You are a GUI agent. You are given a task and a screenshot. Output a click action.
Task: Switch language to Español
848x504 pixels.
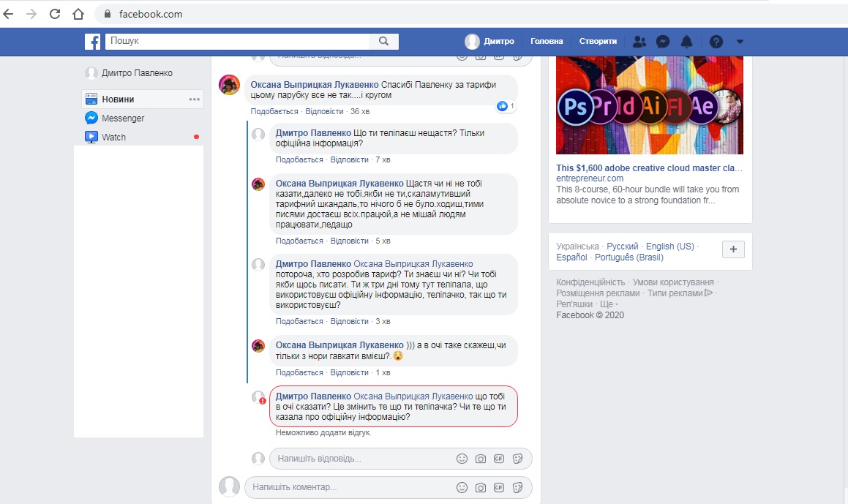[571, 257]
